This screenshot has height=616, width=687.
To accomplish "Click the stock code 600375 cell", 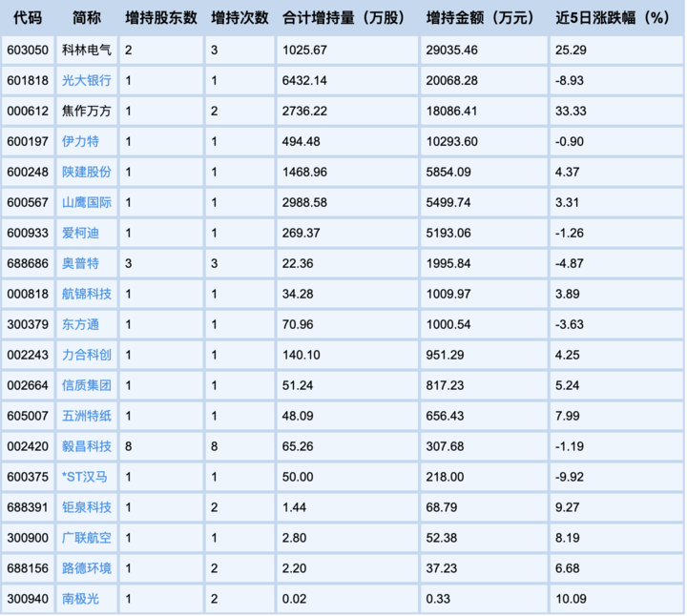I will point(28,477).
